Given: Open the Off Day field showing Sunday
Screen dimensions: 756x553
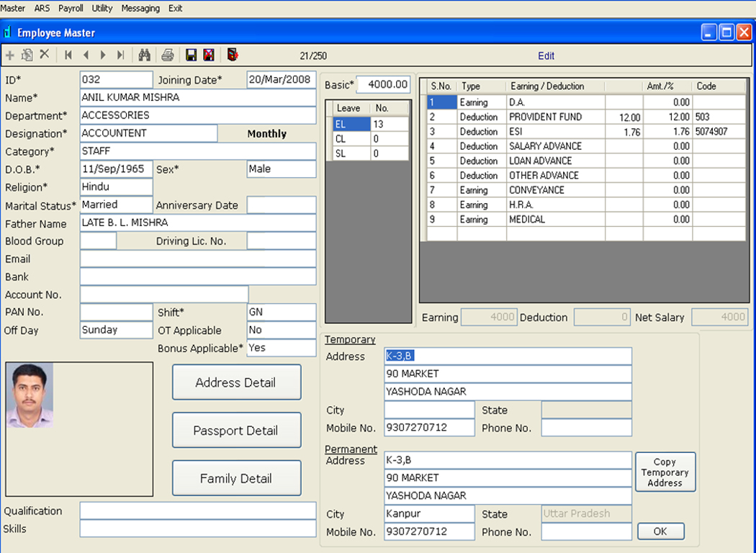Looking at the screenshot, I should [x=116, y=330].
